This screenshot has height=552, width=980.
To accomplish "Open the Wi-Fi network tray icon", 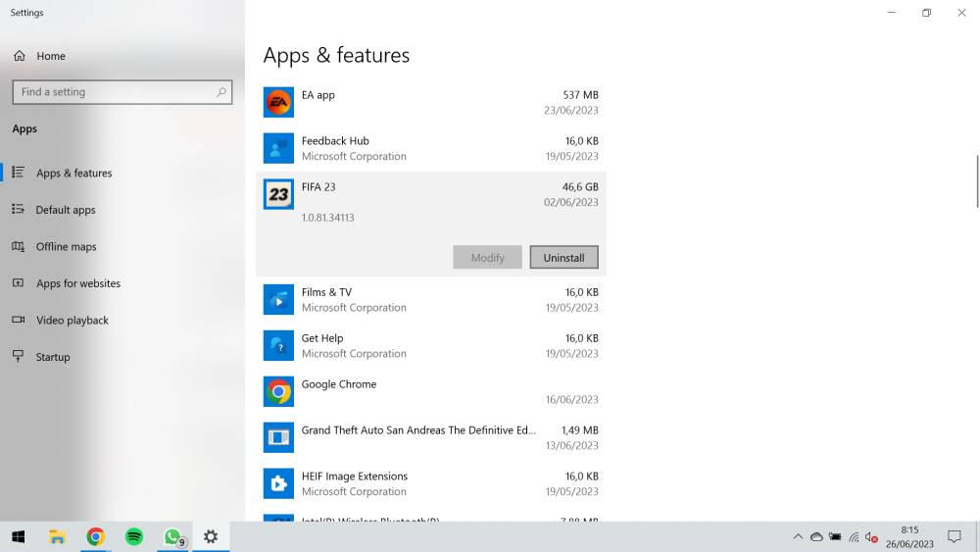I will coord(854,537).
